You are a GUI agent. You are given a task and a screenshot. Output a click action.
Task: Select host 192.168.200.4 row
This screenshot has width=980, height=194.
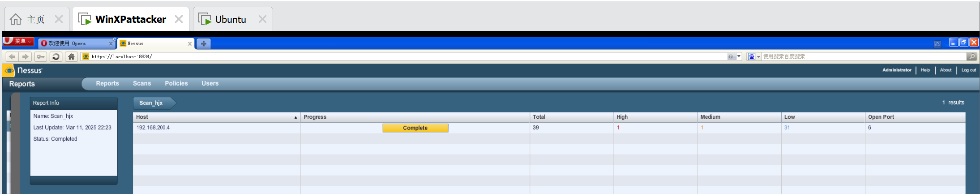tap(549, 128)
